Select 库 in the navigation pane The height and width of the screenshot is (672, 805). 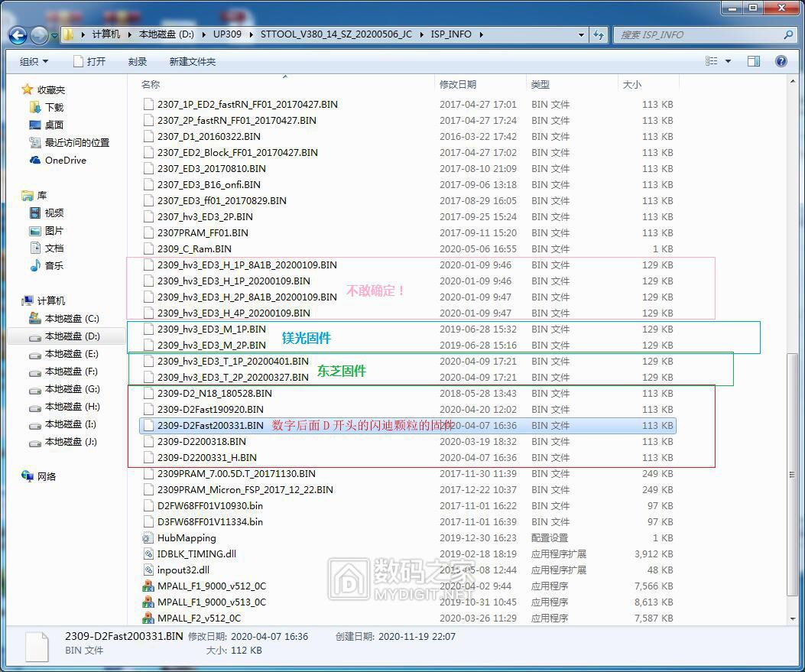click(41, 195)
